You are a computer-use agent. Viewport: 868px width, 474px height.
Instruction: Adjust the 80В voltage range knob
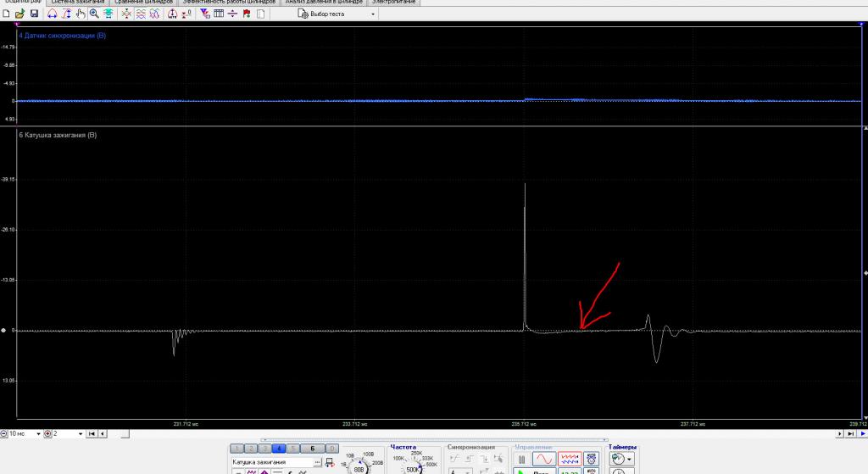(359, 467)
